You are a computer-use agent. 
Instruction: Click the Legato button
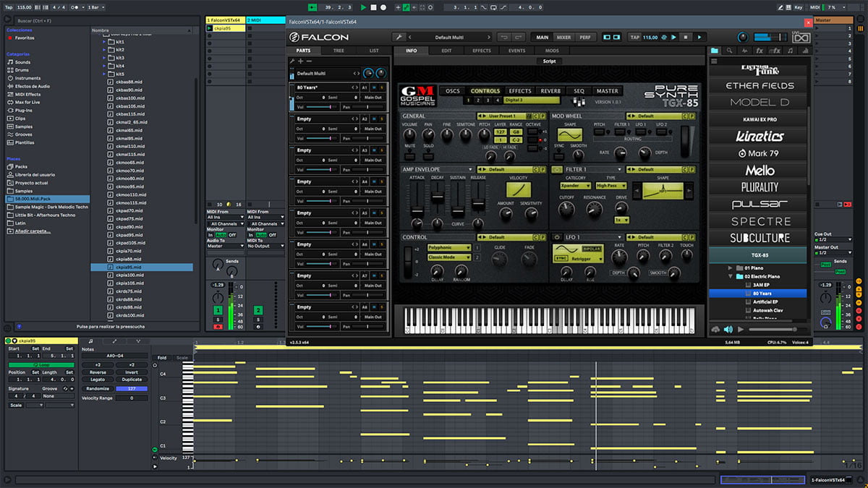click(98, 380)
